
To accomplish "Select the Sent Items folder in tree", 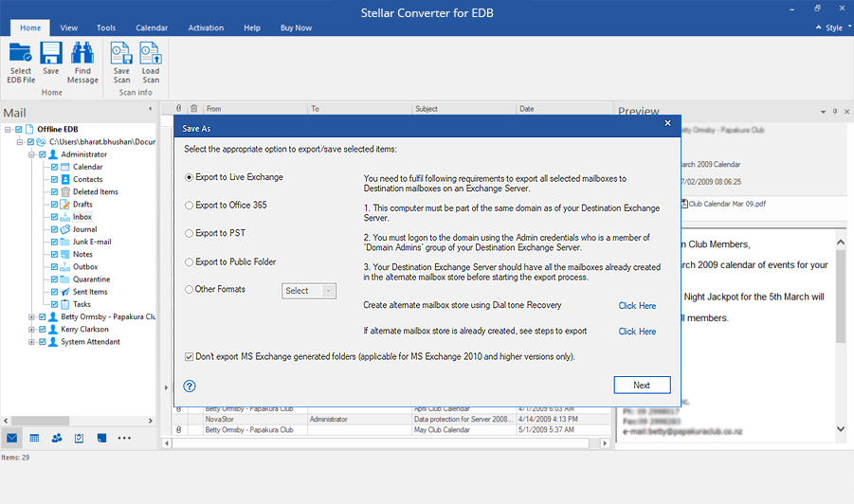I will tap(90, 292).
